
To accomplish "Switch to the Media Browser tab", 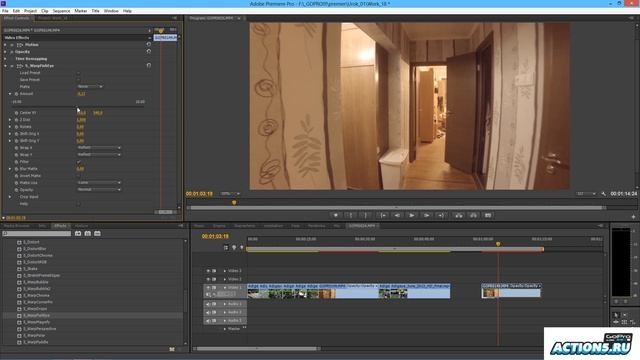I will (x=17, y=226).
